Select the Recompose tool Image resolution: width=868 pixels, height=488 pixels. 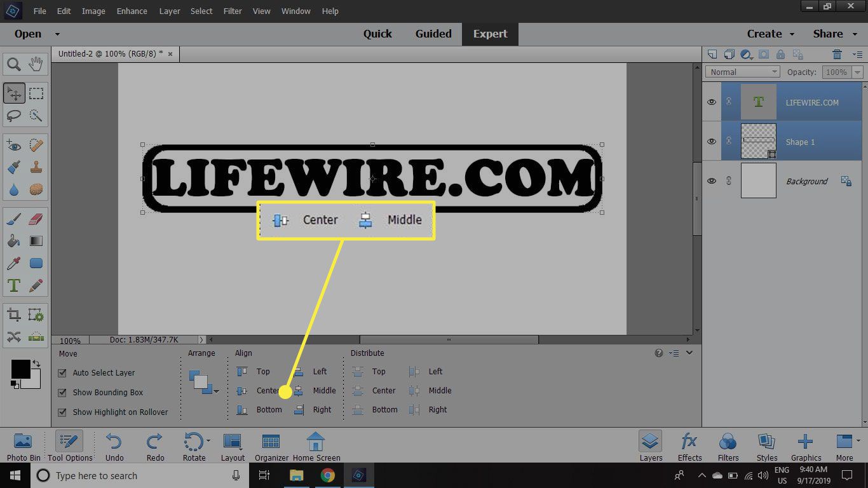36,315
